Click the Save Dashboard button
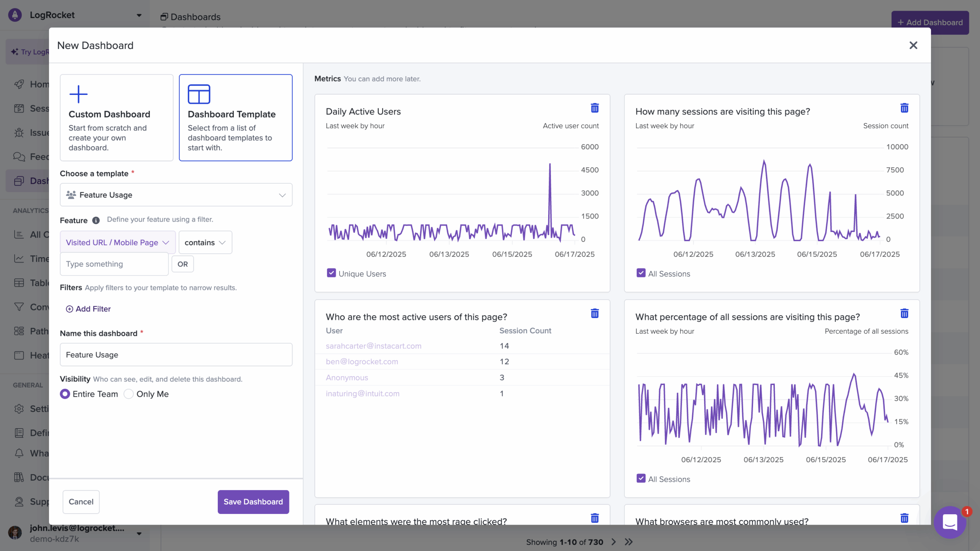This screenshot has width=980, height=551. [253, 502]
